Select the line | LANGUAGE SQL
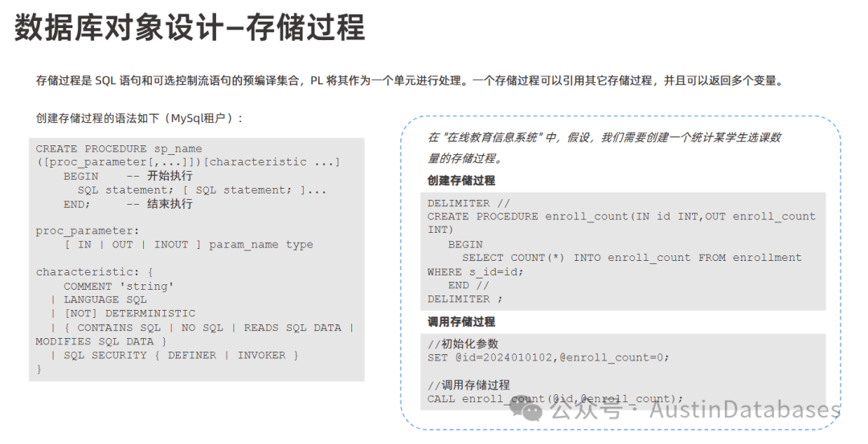868x444 pixels. point(99,299)
